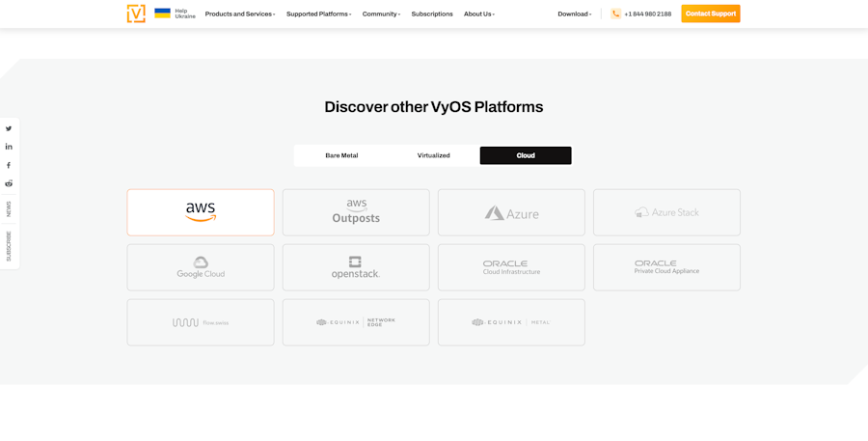Open the Subscriptions page

point(432,14)
